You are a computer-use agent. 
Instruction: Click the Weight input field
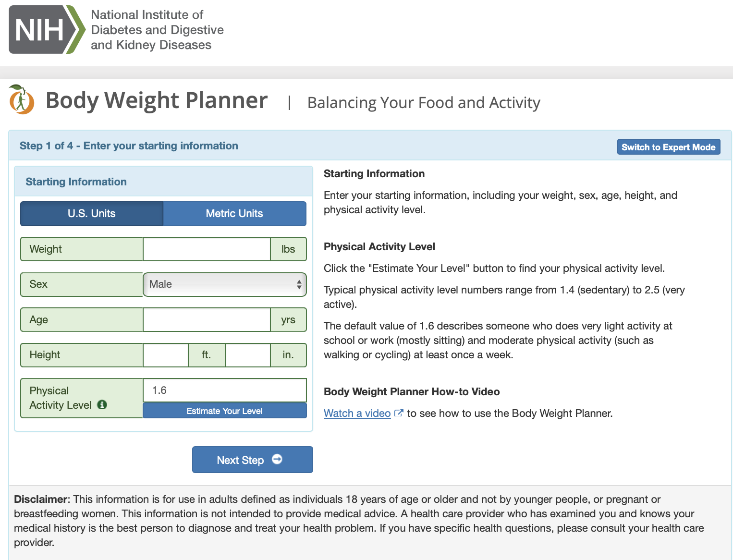207,249
